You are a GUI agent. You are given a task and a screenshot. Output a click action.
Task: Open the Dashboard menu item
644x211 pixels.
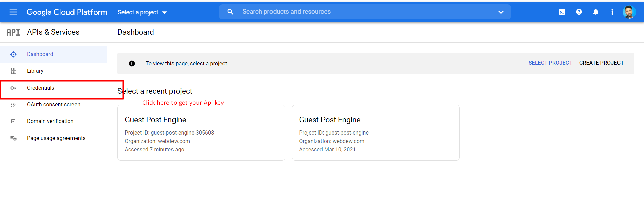[40, 54]
